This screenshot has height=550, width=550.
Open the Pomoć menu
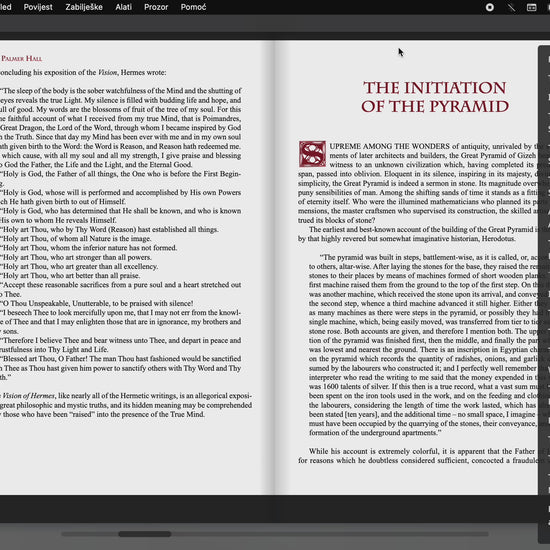193,7
